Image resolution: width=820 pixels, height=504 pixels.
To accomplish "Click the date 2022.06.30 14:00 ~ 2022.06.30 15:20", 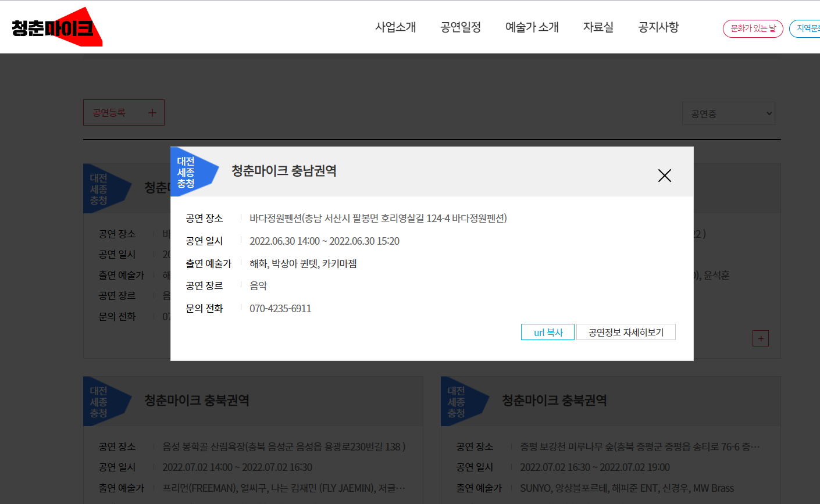I will pos(325,241).
